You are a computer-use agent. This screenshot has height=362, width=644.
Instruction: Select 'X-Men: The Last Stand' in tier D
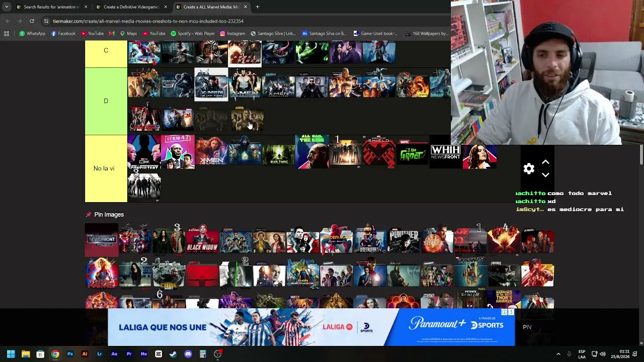tap(211, 84)
